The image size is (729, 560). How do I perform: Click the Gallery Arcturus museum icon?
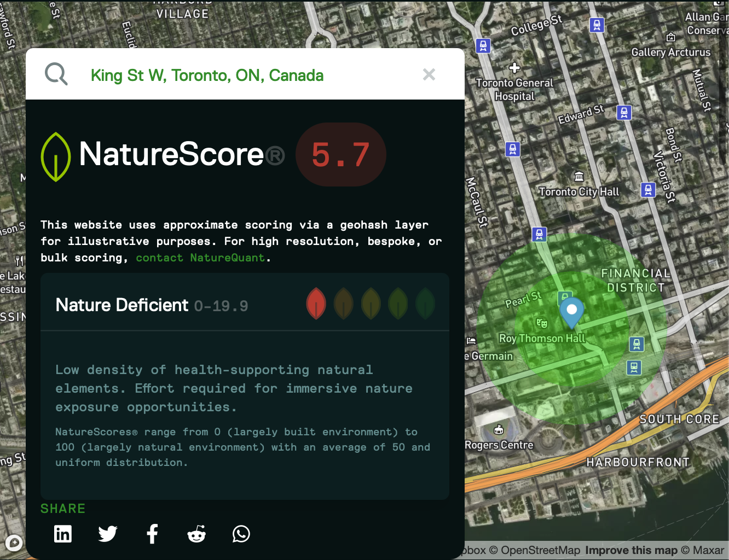pyautogui.click(x=671, y=37)
